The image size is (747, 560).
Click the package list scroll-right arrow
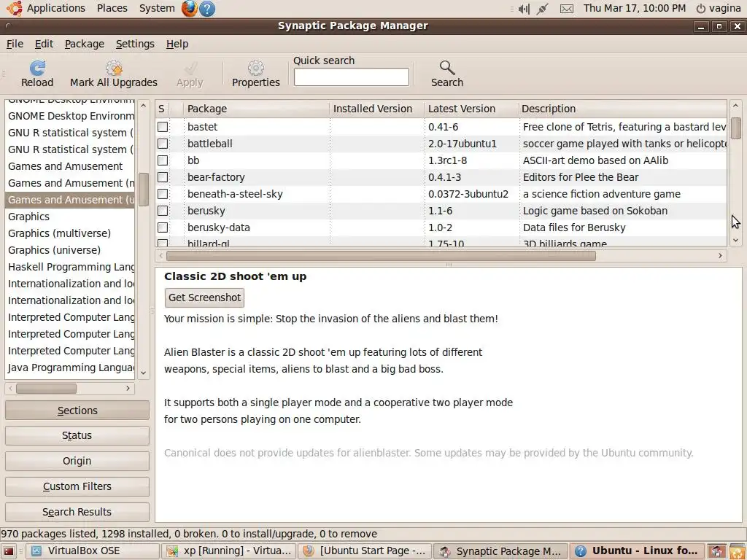coord(720,256)
